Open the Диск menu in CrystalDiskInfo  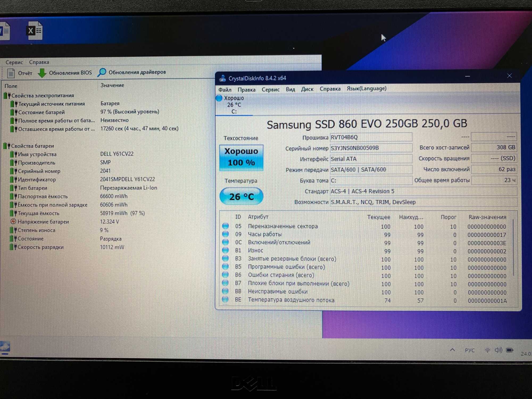tap(307, 89)
